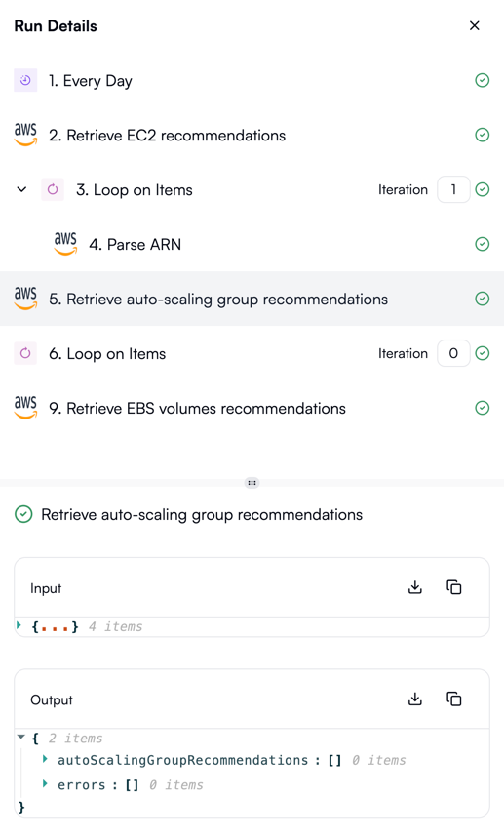Select step 2. Retrieve EC2 recommendations

[x=252, y=135]
